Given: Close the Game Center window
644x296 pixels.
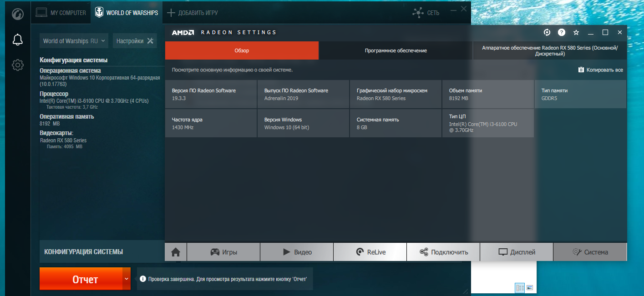Looking at the screenshot, I should (464, 9).
